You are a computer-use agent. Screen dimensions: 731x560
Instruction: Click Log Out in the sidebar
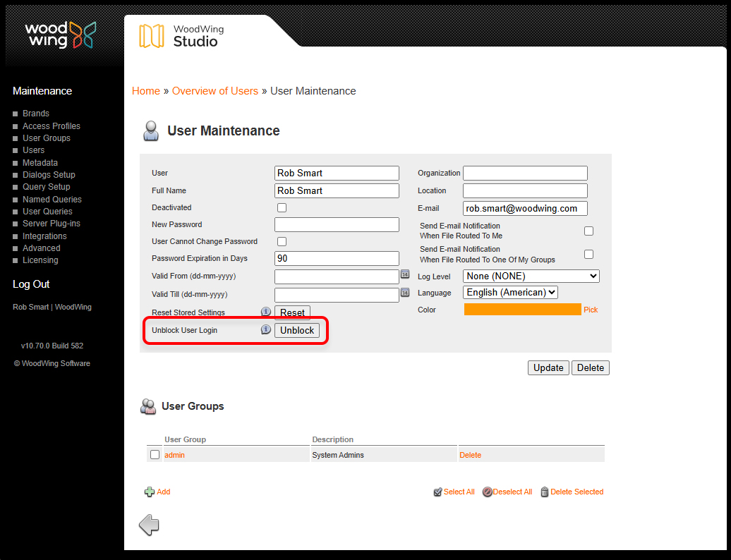[31, 284]
